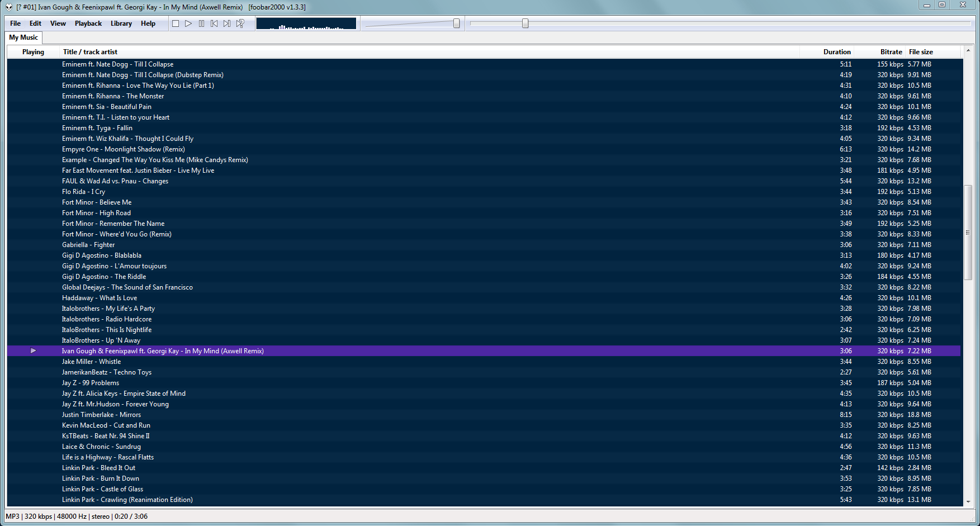The height and width of the screenshot is (526, 980).
Task: Select Laice & Chronic - Sundrug
Action: click(x=484, y=447)
